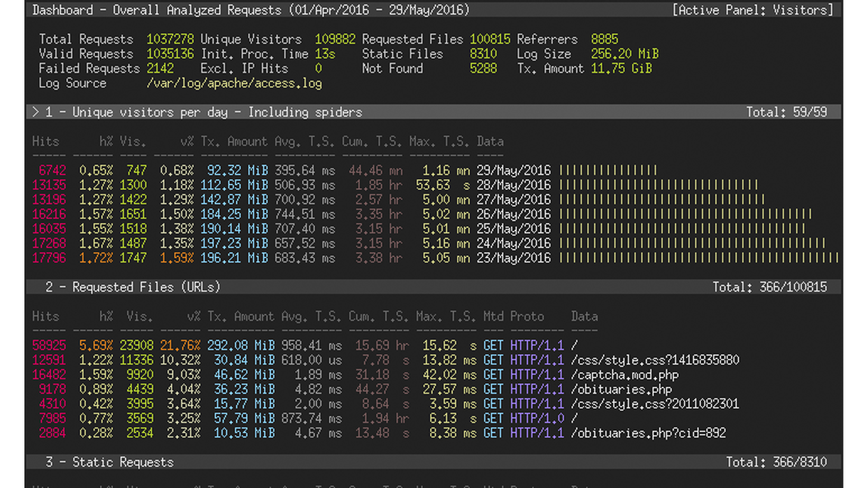Click the Tx. Amount header in Requested Files

point(240,316)
